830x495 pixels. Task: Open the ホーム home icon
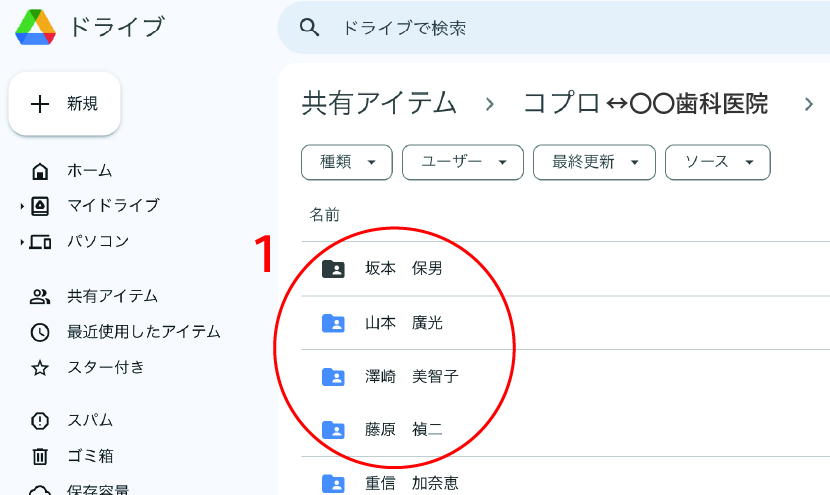[40, 171]
